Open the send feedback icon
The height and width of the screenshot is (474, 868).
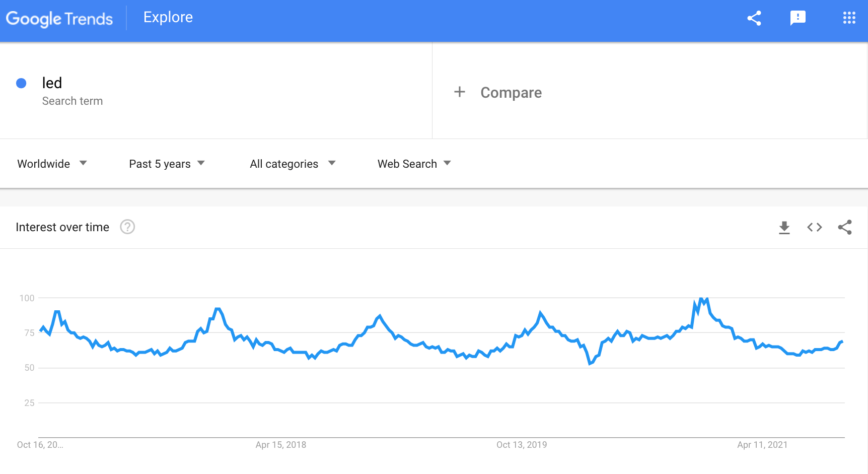click(x=798, y=18)
